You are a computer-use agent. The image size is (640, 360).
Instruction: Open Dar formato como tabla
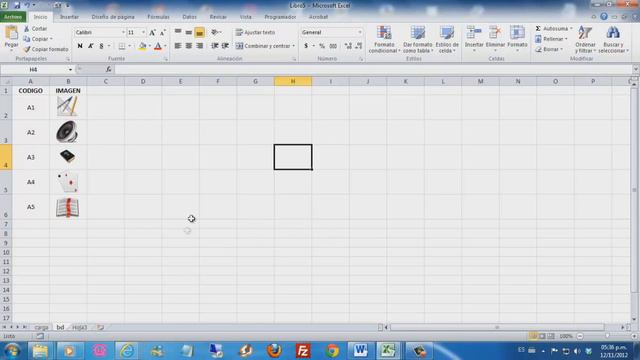(418, 39)
